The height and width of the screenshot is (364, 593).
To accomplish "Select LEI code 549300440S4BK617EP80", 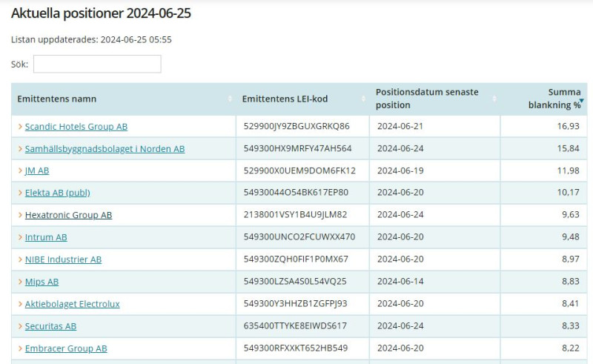I will [296, 192].
